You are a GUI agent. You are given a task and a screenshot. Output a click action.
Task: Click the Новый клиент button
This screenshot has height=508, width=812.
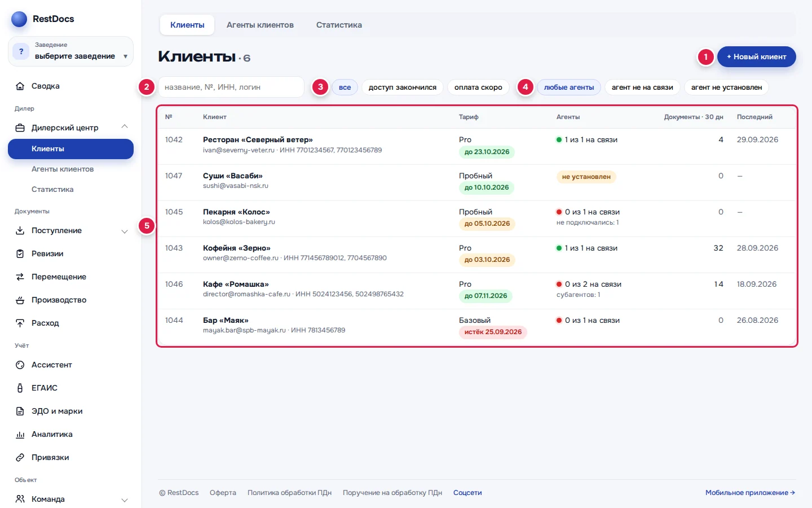(756, 57)
